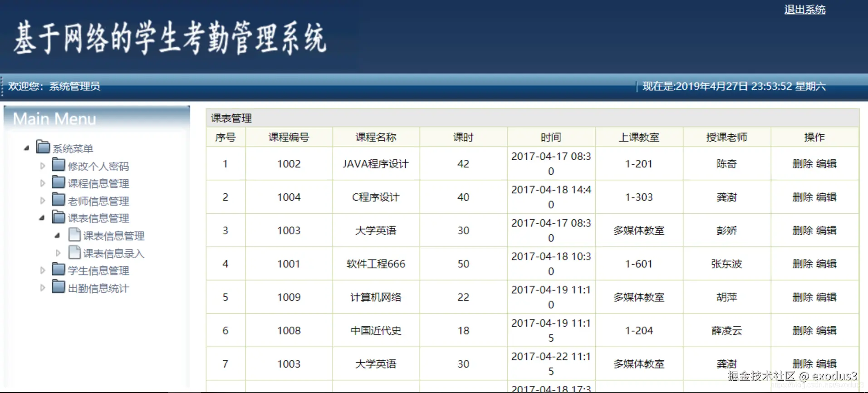Click the 出勤信息统计 folder icon

coord(59,287)
